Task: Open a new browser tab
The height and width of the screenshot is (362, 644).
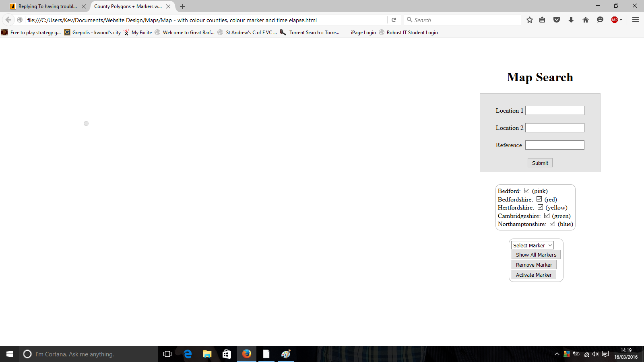Action: coord(182,6)
